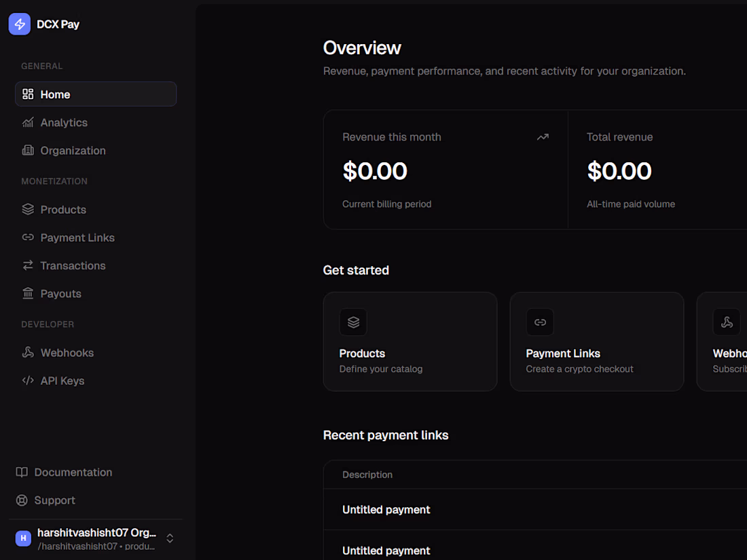Click the DCX Pay brand name
This screenshot has height=560, width=747.
[58, 24]
